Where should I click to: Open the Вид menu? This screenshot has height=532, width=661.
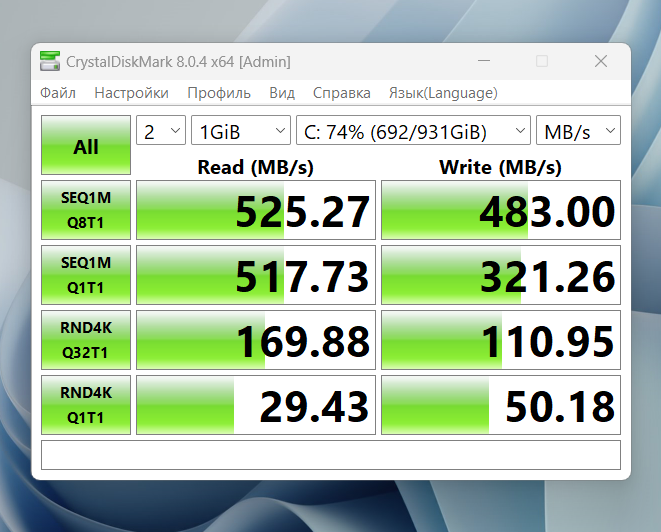282,93
